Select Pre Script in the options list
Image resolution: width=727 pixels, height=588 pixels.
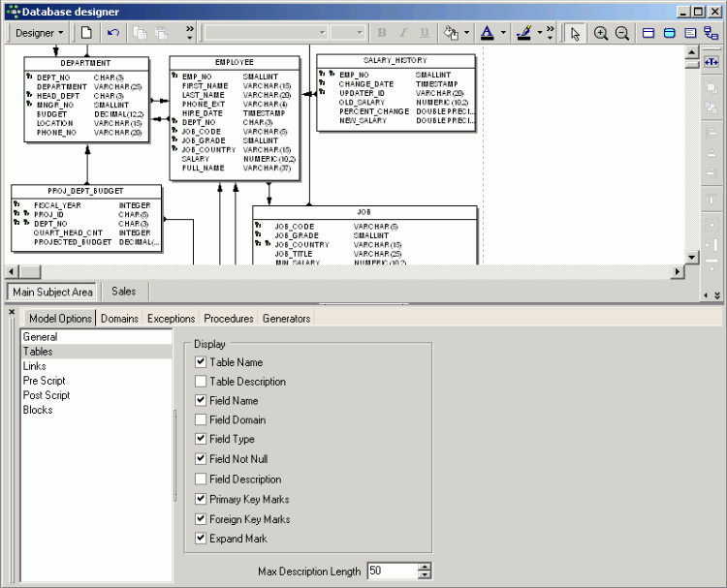point(44,381)
